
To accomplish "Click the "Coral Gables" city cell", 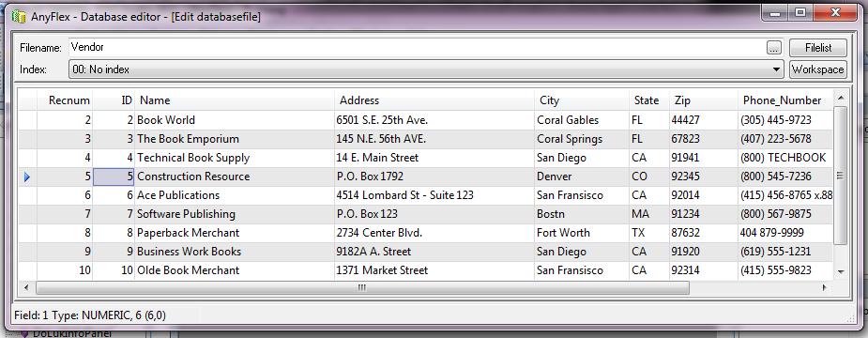I will [x=581, y=119].
